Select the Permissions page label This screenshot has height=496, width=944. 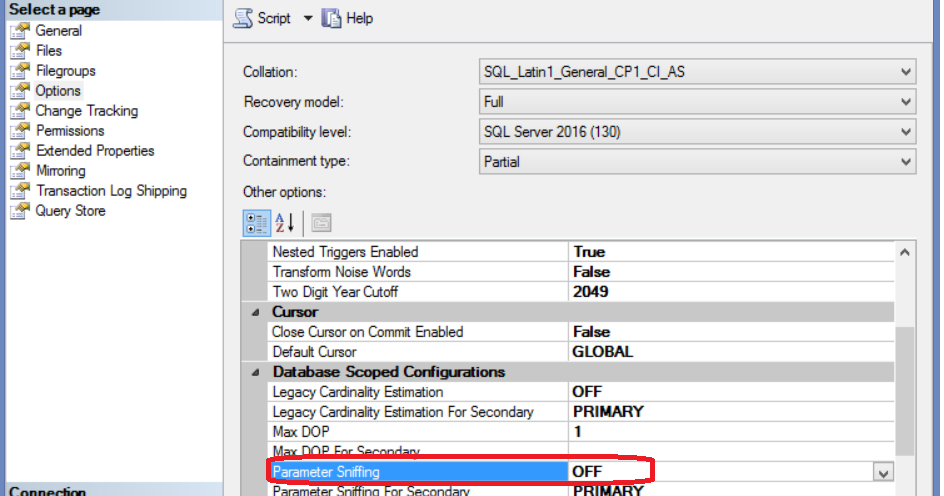[x=70, y=131]
